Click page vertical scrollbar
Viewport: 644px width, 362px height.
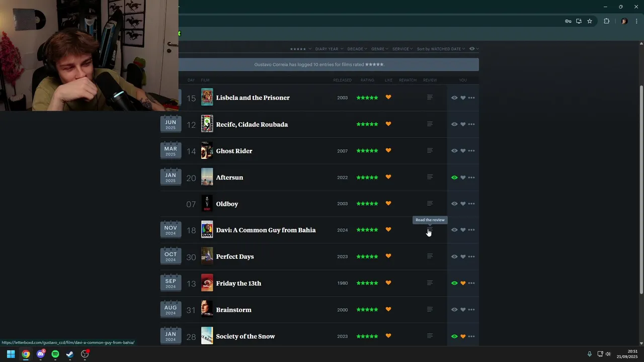[641, 190]
